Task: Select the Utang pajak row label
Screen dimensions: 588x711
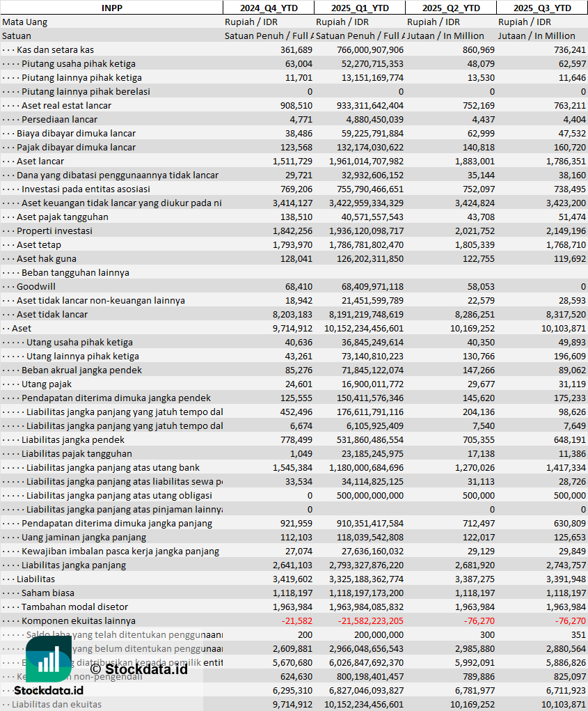Action: tap(47, 384)
